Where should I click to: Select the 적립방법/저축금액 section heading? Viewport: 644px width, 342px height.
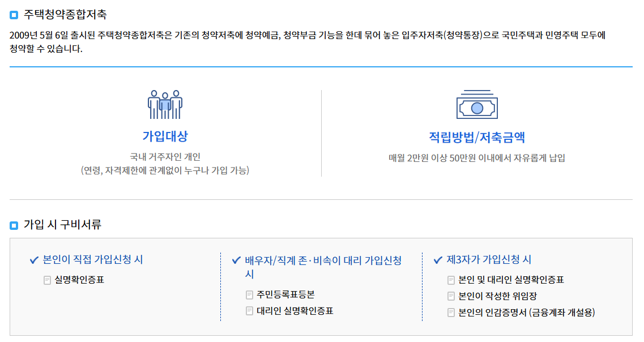click(477, 136)
